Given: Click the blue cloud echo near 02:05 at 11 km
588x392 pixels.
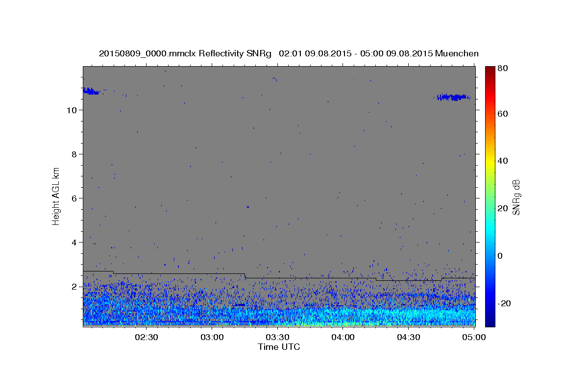Looking at the screenshot, I should 91,91.
